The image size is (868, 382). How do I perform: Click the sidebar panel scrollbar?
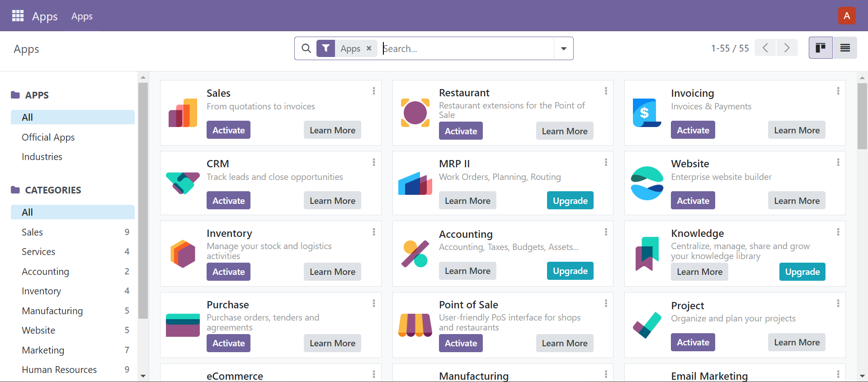tap(143, 201)
